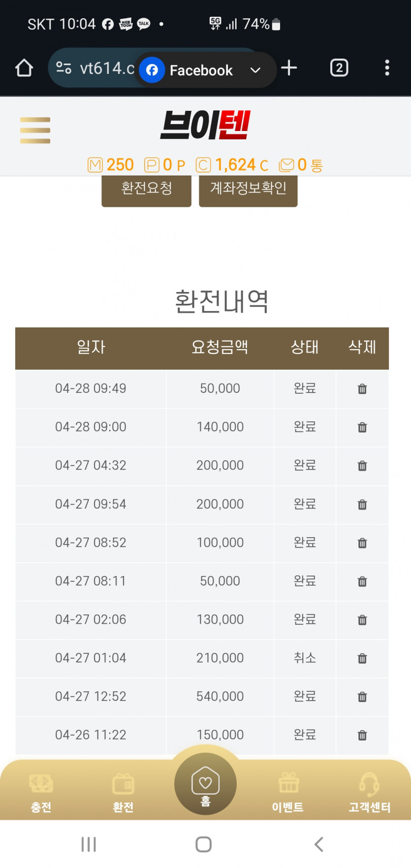
Task: Click the 환전요청 button
Action: coord(146,190)
